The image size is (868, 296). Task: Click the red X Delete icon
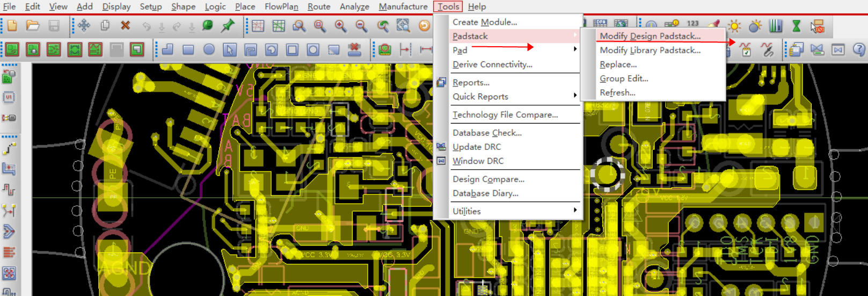(126, 26)
